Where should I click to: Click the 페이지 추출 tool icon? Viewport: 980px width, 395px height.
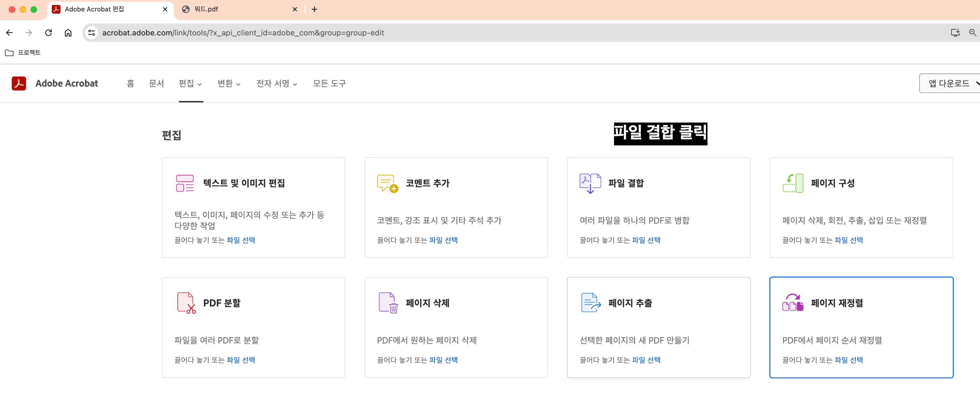(590, 303)
